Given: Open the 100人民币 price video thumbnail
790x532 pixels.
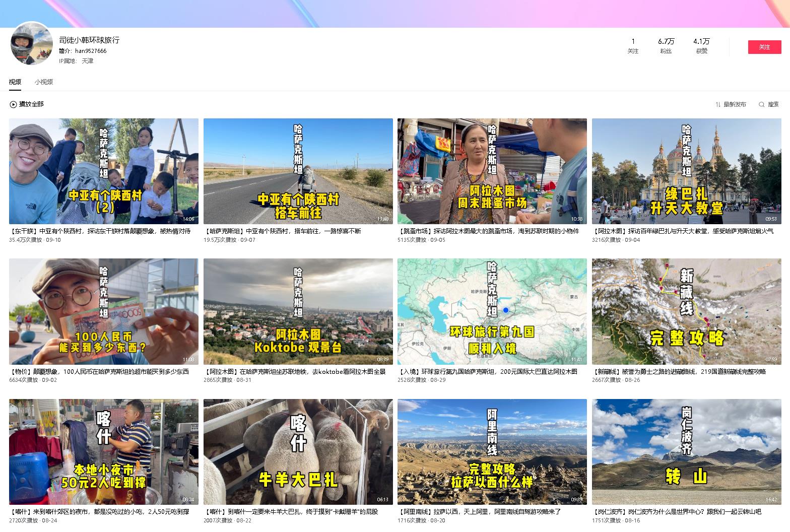Looking at the screenshot, I should tap(103, 311).
